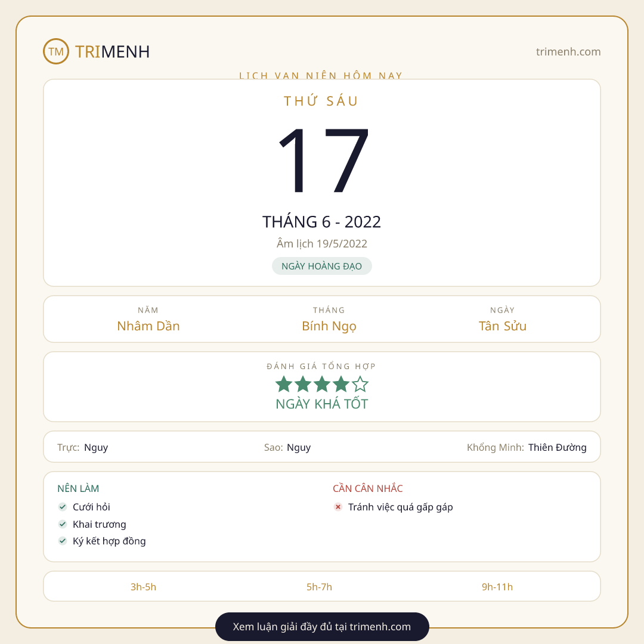Click the 'Trực: Nguy' entry

point(82,447)
